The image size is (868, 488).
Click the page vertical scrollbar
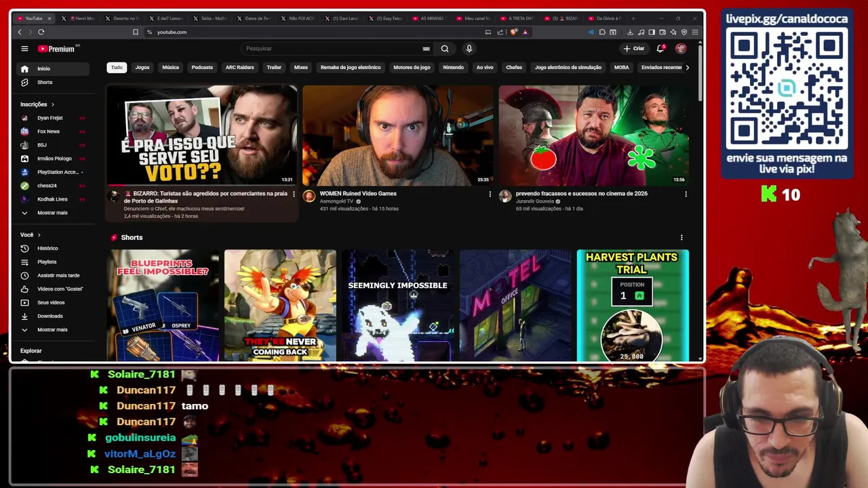coord(701,75)
